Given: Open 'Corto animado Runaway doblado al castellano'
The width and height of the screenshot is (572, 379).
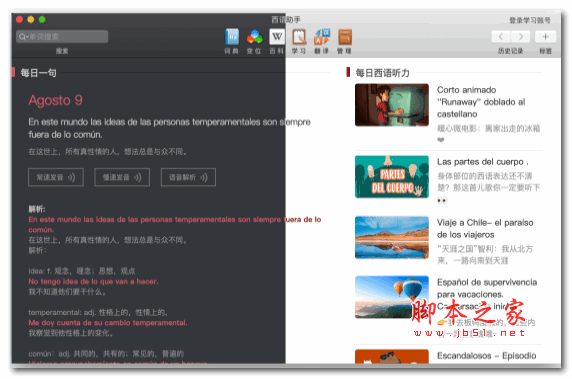Looking at the screenshot, I should click(x=481, y=102).
